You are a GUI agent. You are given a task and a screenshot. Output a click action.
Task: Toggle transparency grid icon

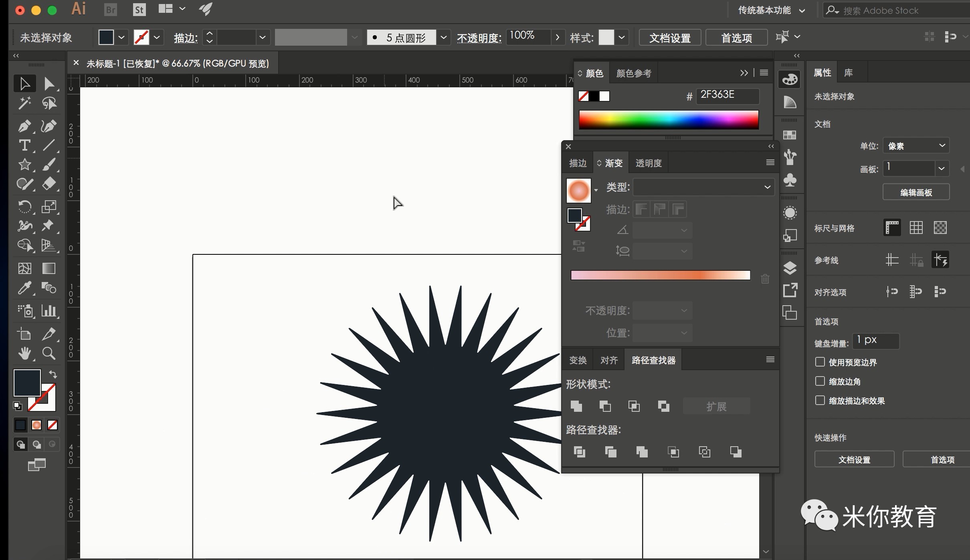940,228
